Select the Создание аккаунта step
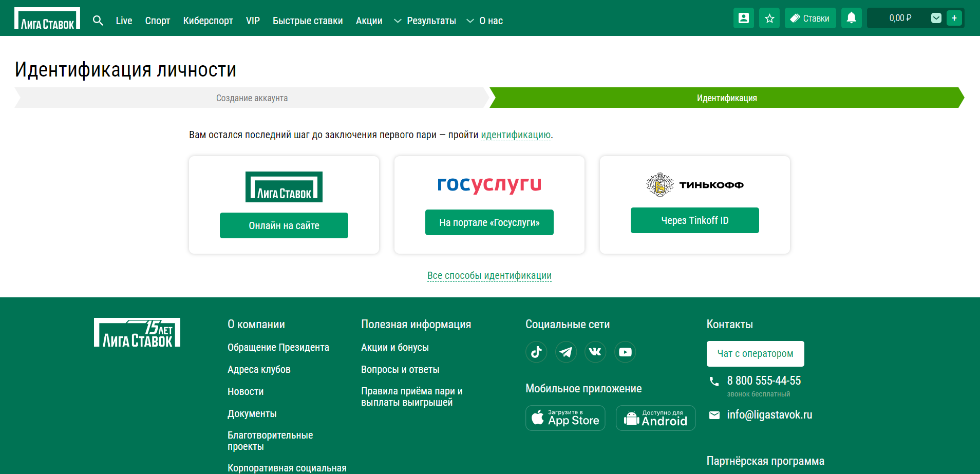 point(252,98)
